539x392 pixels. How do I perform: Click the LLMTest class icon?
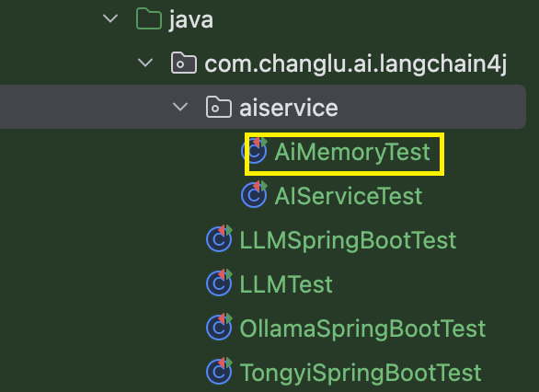(x=219, y=283)
